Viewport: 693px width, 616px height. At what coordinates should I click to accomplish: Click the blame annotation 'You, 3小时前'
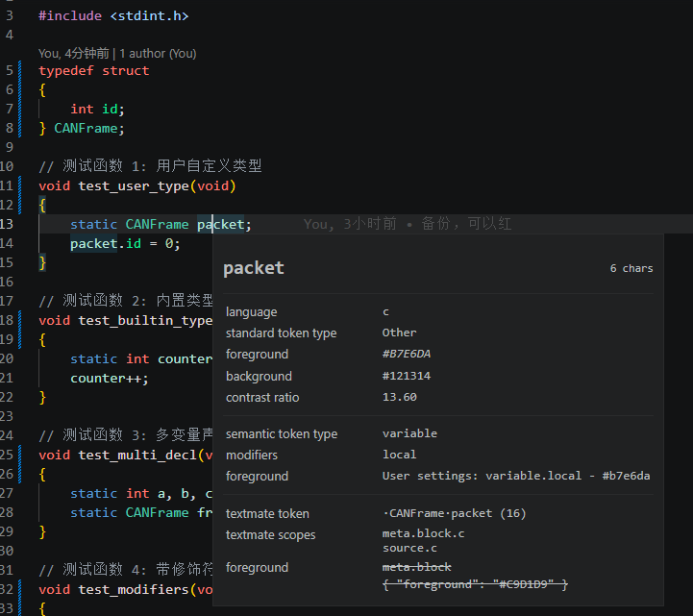(351, 224)
